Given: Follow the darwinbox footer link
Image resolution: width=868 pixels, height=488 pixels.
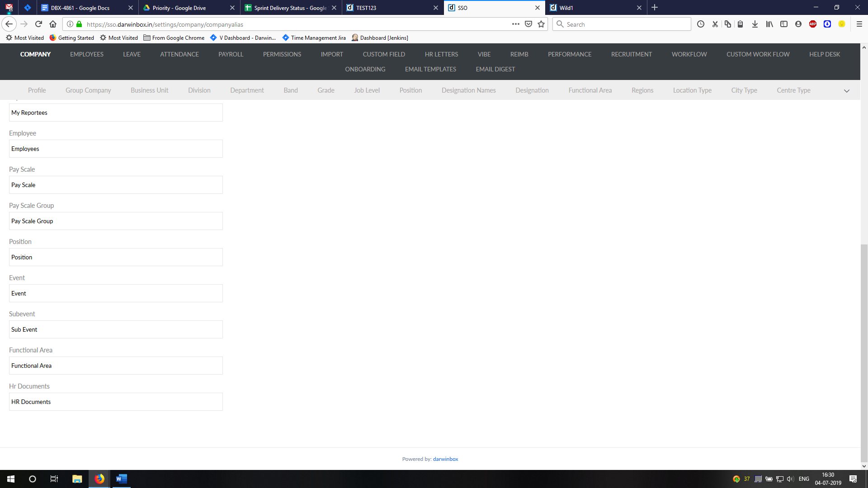Looking at the screenshot, I should click(445, 459).
